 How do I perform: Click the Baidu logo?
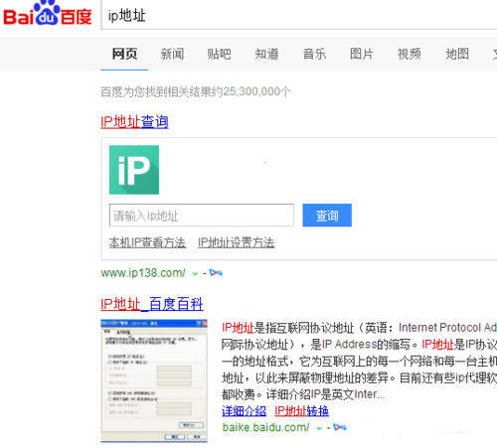48,13
